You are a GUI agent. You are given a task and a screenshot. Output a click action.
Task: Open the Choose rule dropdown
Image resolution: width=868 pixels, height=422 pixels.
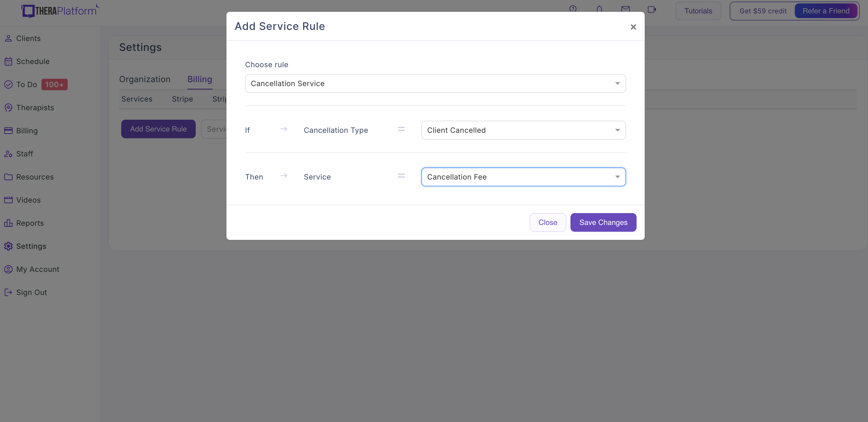pyautogui.click(x=435, y=83)
